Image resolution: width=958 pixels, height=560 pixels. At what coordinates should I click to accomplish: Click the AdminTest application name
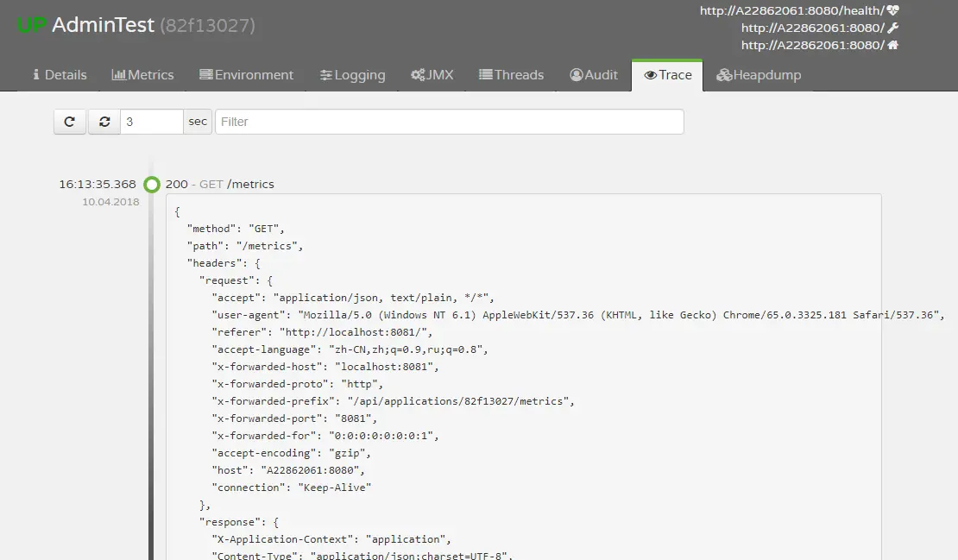click(104, 25)
